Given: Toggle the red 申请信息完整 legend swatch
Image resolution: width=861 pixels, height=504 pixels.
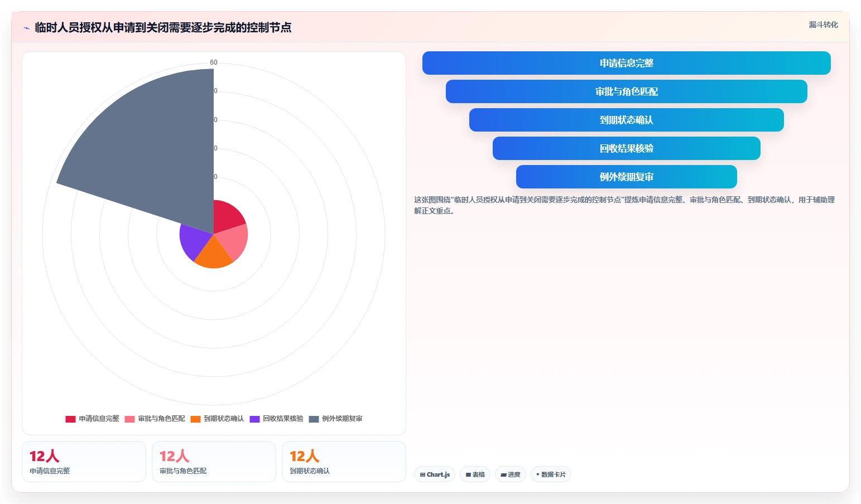Looking at the screenshot, I should tap(70, 419).
